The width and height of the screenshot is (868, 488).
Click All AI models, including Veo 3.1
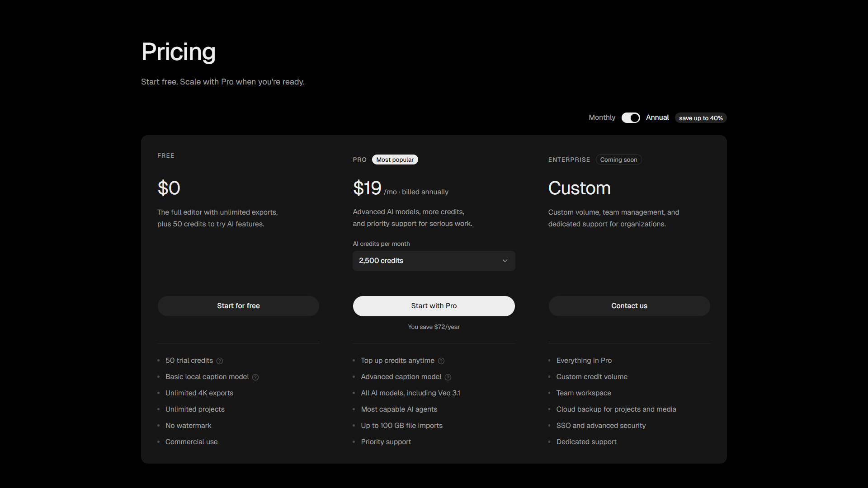point(410,393)
